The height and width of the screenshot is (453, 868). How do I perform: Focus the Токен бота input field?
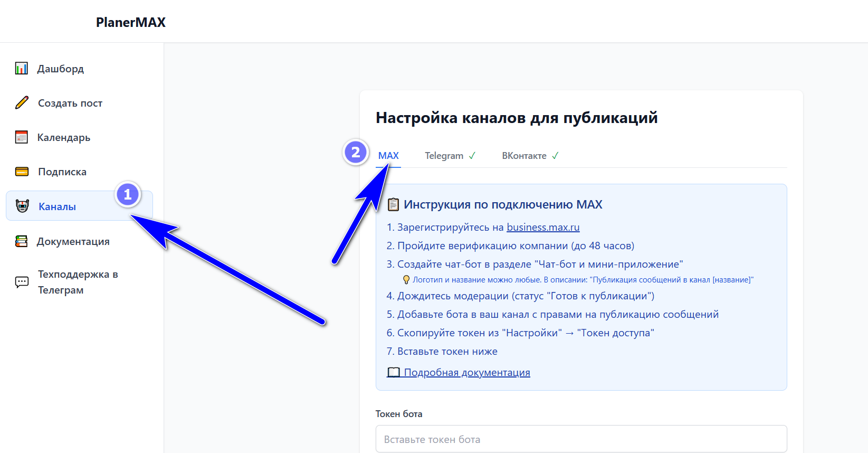point(581,439)
